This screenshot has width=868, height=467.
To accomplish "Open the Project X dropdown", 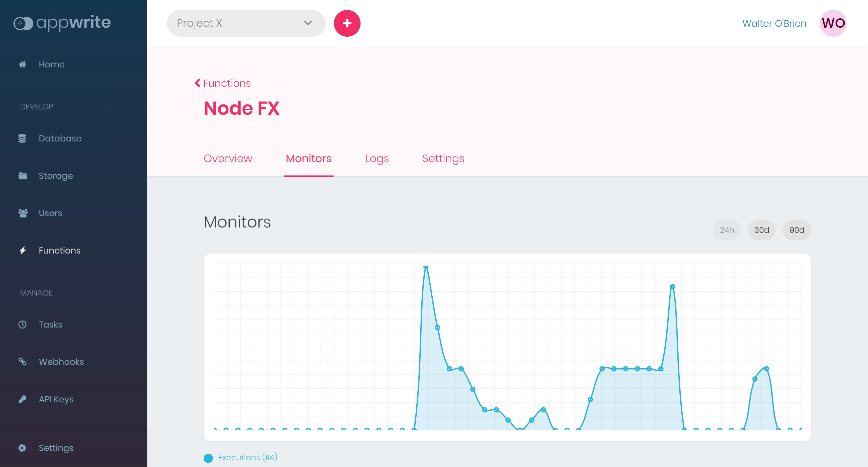I will [246, 23].
